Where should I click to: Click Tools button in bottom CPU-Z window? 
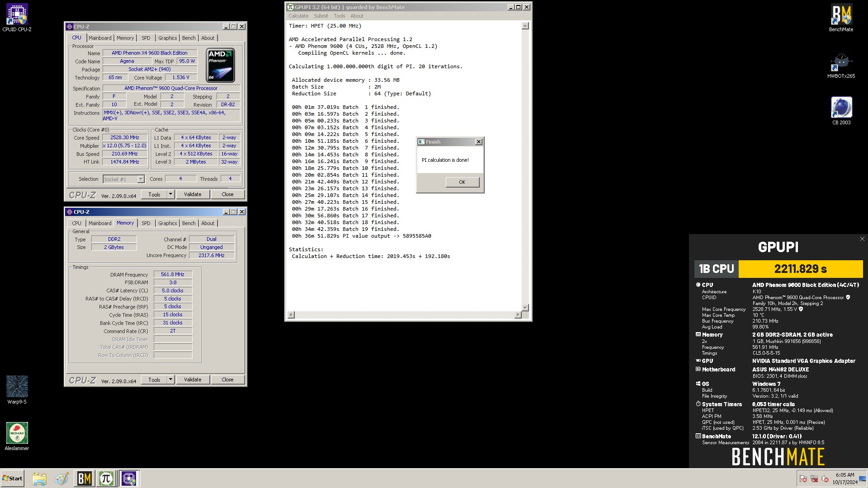(154, 380)
